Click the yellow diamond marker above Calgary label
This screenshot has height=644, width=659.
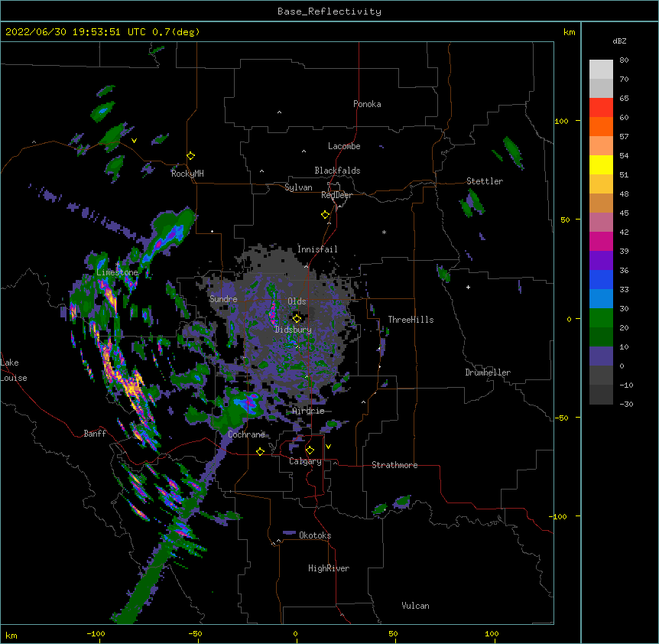[x=310, y=450]
